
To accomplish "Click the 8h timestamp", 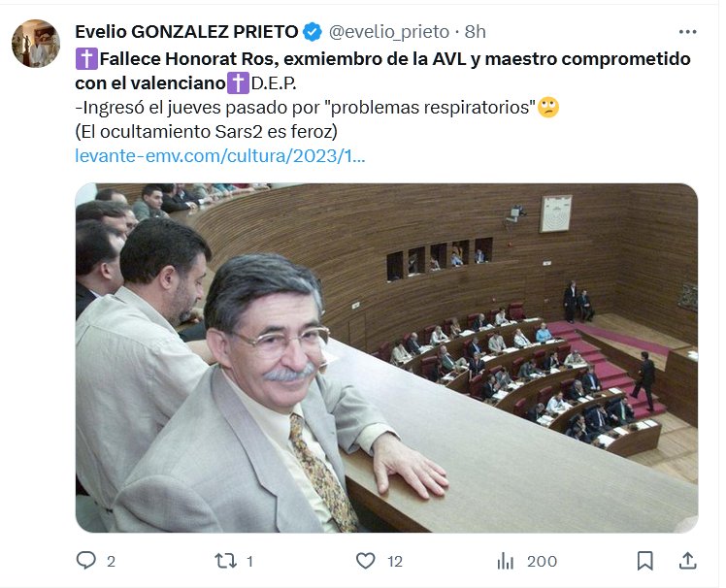I will tap(475, 32).
